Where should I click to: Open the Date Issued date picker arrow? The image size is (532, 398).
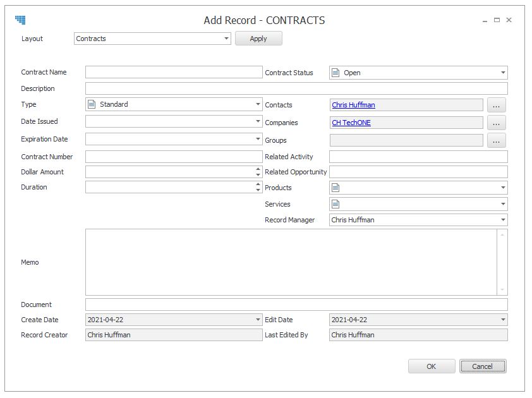(x=258, y=121)
